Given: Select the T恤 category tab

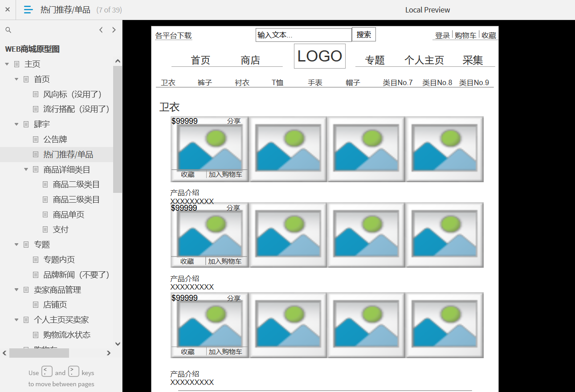Looking at the screenshot, I should [x=277, y=82].
